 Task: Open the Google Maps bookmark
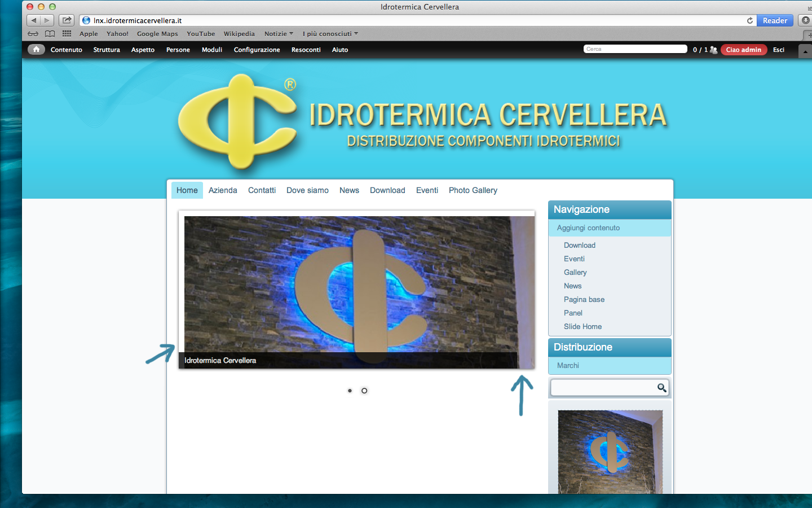pos(157,34)
